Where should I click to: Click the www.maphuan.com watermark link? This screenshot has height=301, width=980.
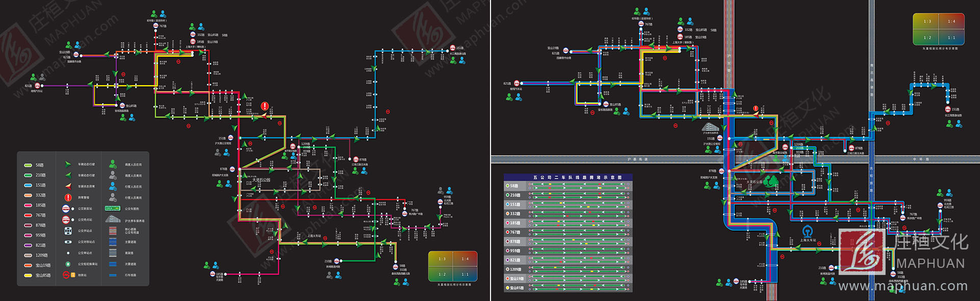(x=902, y=287)
